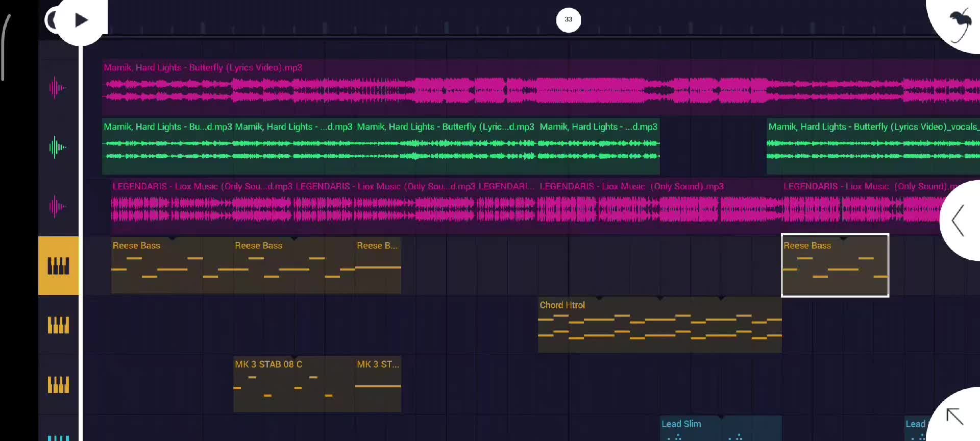
Task: Select the "LEGENDARI..." truncated audio clip
Action: coord(507,206)
